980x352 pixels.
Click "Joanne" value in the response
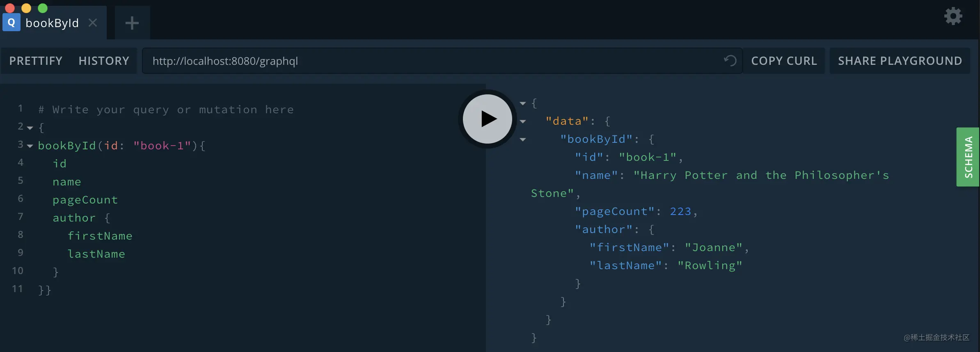[x=714, y=247]
